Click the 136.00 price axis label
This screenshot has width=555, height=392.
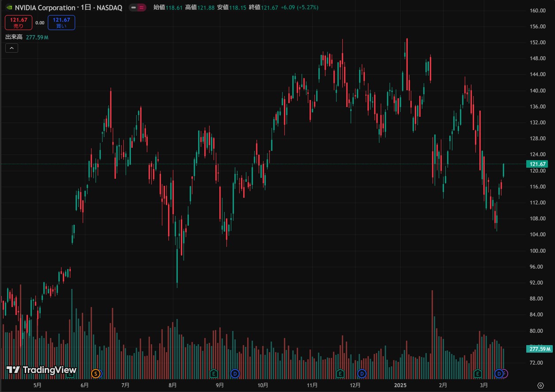[x=537, y=107]
